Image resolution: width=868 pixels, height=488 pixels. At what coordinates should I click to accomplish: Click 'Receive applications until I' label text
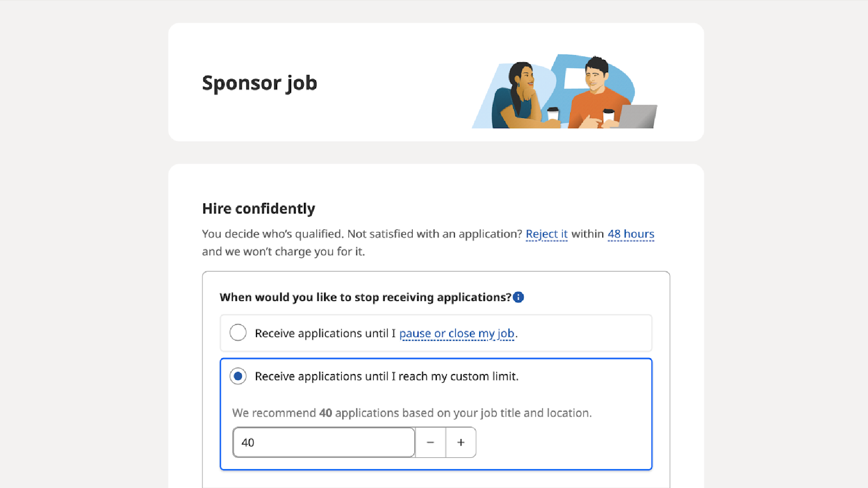click(325, 333)
